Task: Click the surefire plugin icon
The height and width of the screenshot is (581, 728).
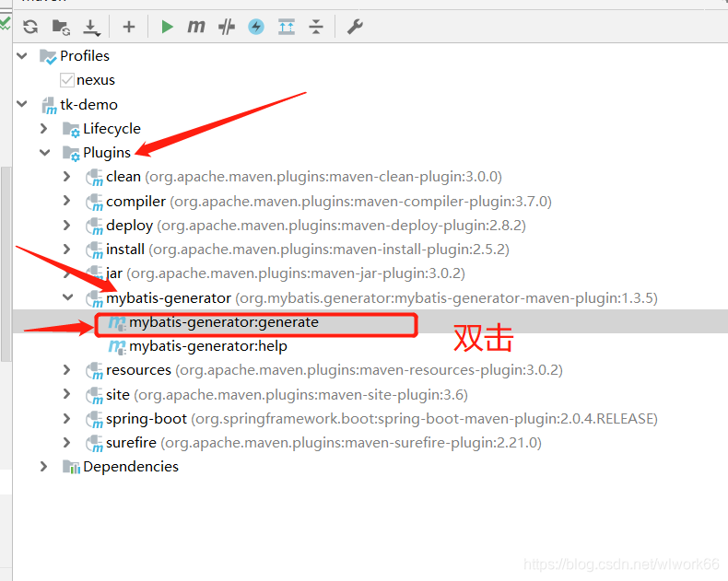Action: [x=94, y=443]
